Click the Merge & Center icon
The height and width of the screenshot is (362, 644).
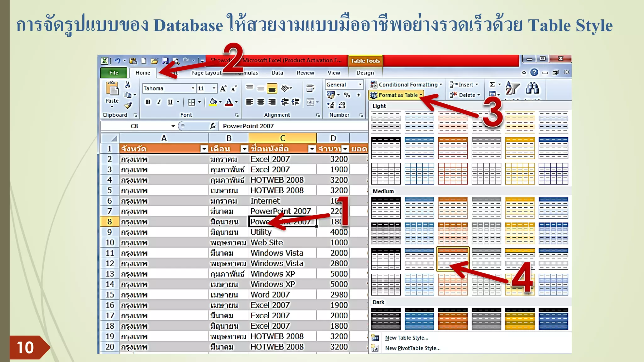(x=310, y=102)
